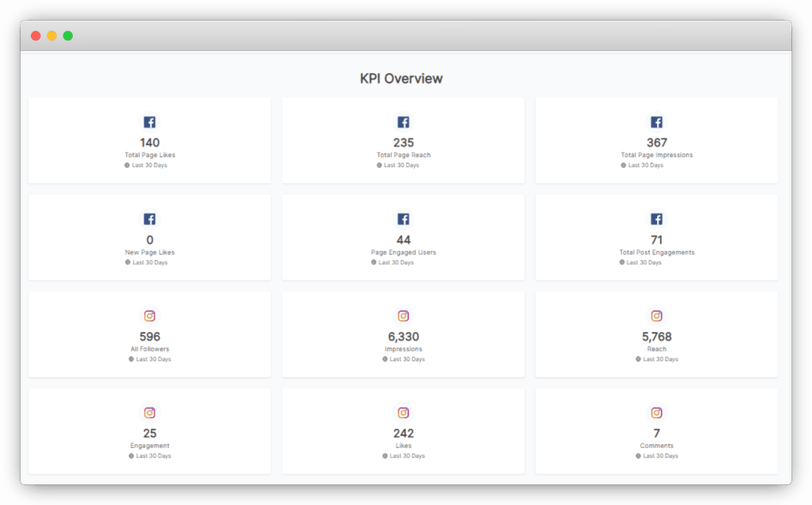Image resolution: width=812 pixels, height=505 pixels.
Task: Click the globe icon under New Page Likes
Action: tap(127, 262)
